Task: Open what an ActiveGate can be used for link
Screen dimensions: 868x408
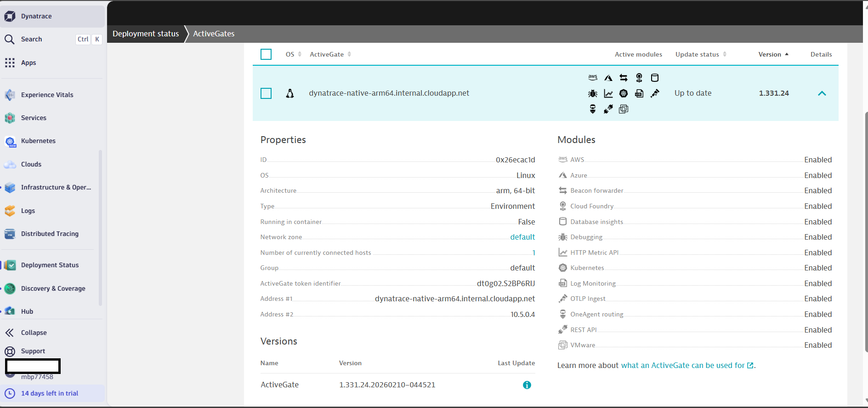Action: (x=687, y=365)
